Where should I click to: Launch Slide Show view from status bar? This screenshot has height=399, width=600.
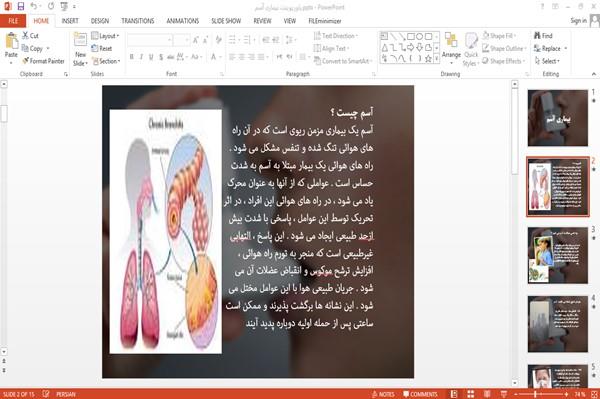point(504,394)
